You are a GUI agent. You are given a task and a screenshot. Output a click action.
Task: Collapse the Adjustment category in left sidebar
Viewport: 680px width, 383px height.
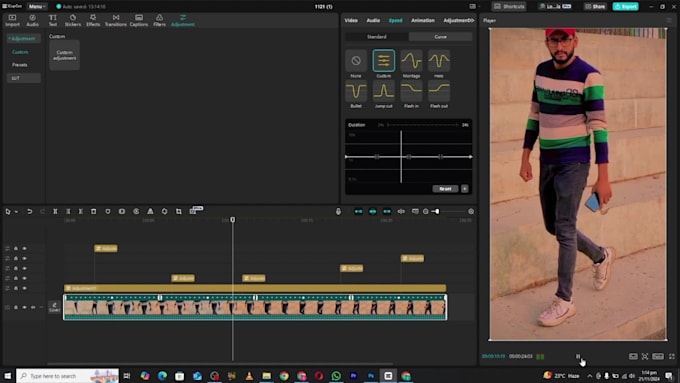(x=23, y=39)
